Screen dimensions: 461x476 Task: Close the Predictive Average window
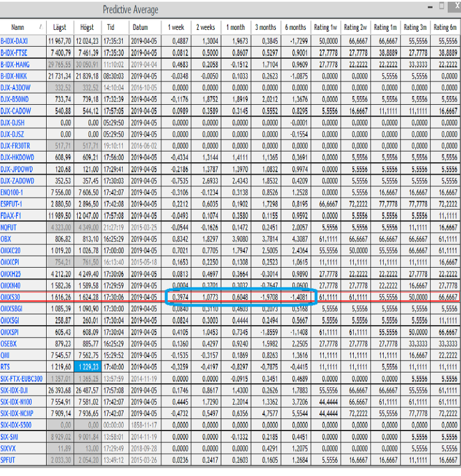pos(456,6)
